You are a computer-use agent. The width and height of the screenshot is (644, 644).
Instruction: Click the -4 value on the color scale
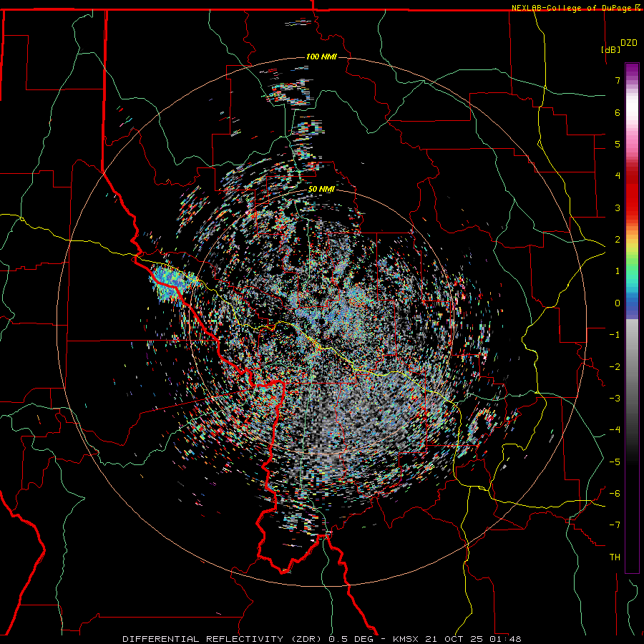(615, 430)
